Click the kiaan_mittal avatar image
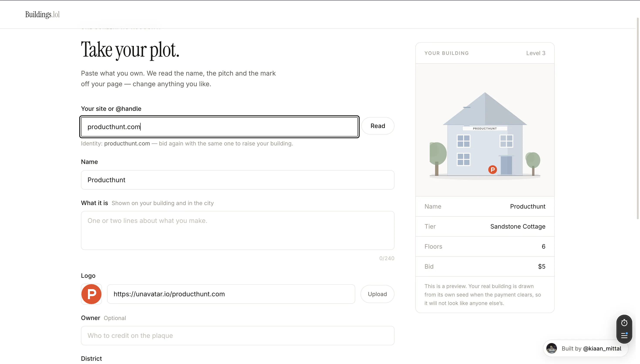 [552, 349]
